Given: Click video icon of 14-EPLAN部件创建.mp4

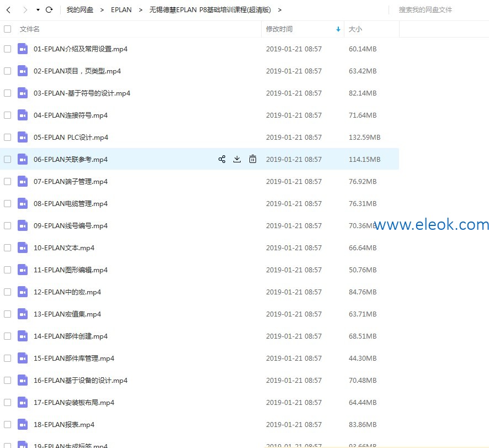Looking at the screenshot, I should point(23,336).
